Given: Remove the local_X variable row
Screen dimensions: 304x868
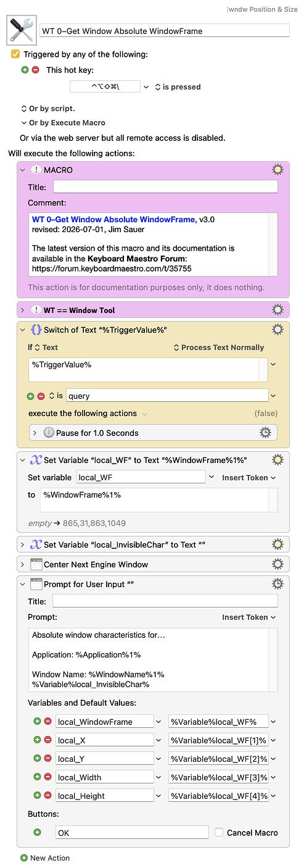Looking at the screenshot, I should coord(47,740).
